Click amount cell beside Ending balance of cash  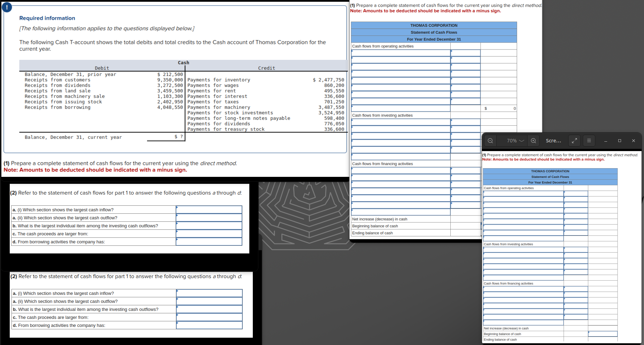pyautogui.click(x=465, y=233)
